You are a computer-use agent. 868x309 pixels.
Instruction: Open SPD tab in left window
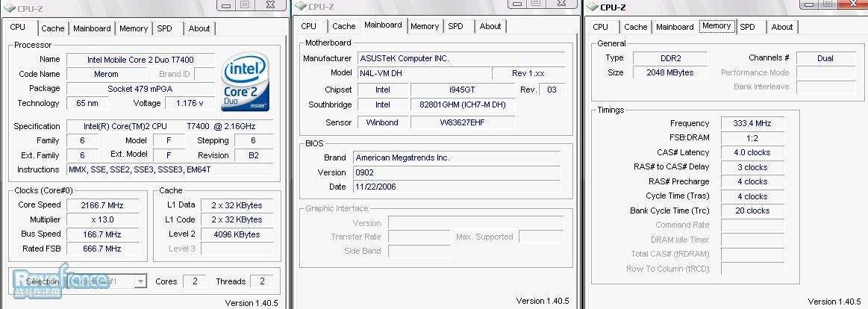(x=164, y=28)
